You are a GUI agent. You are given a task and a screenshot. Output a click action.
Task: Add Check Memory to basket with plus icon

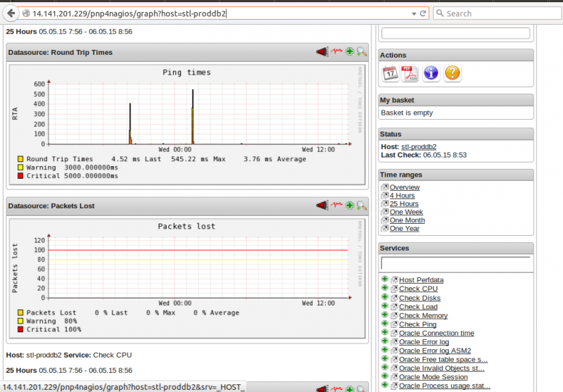(384, 315)
